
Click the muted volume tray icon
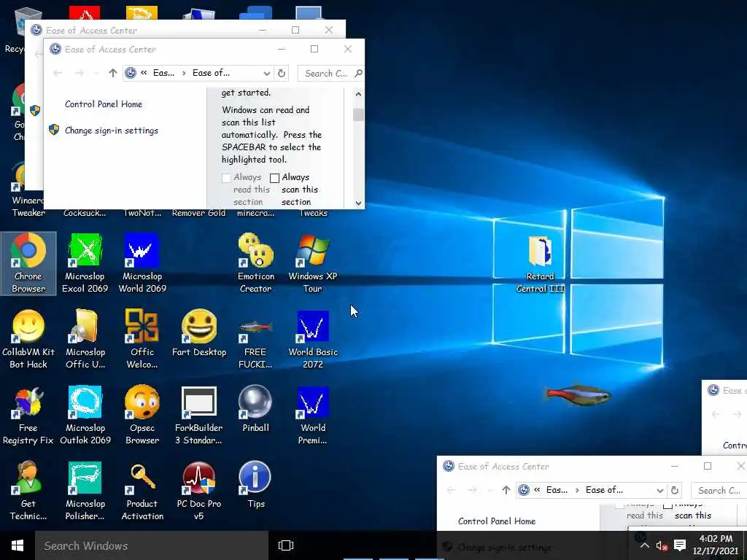pos(661,545)
